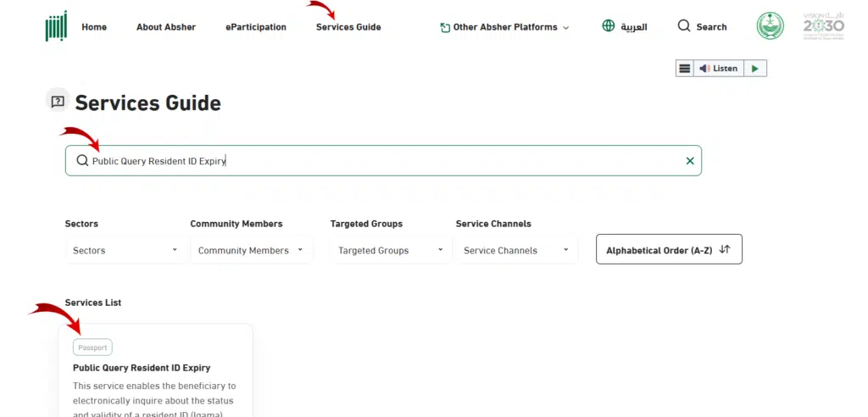Click the Vision 2030 logo
The image size is (868, 417).
tap(824, 26)
